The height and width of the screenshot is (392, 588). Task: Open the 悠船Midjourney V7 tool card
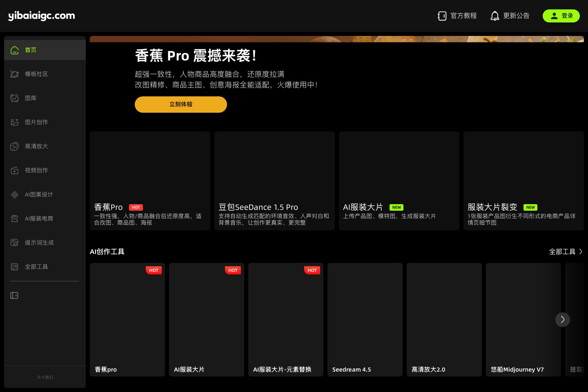[x=523, y=320]
